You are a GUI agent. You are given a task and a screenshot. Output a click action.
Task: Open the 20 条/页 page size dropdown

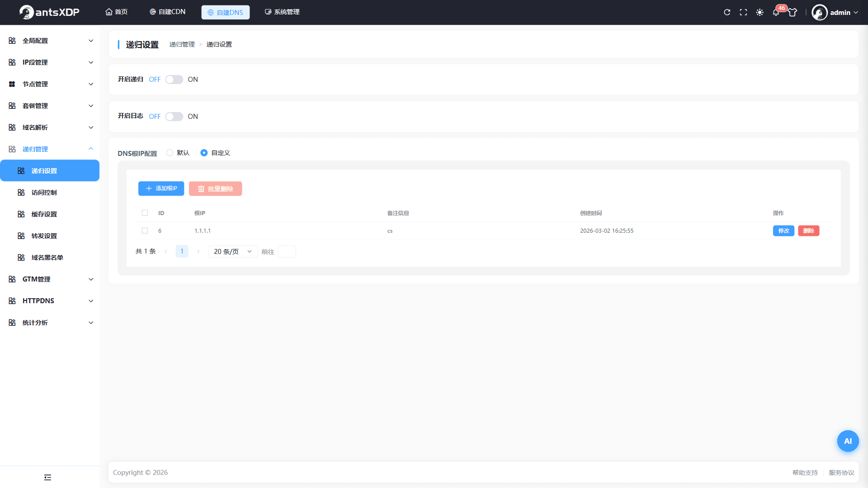(233, 251)
